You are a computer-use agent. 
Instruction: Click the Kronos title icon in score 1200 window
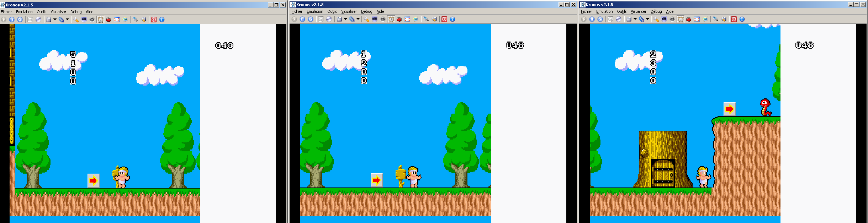(x=293, y=5)
